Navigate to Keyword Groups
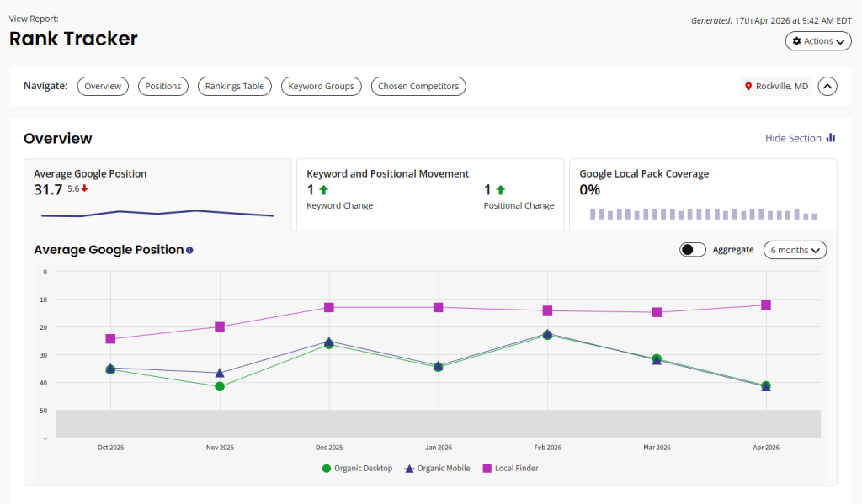The height and width of the screenshot is (504, 862). click(x=321, y=87)
